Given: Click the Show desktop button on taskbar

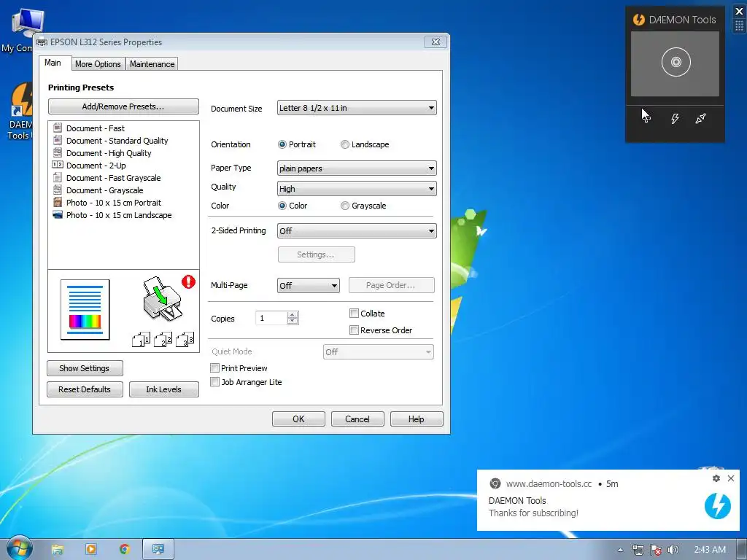Looking at the screenshot, I should 742,550.
